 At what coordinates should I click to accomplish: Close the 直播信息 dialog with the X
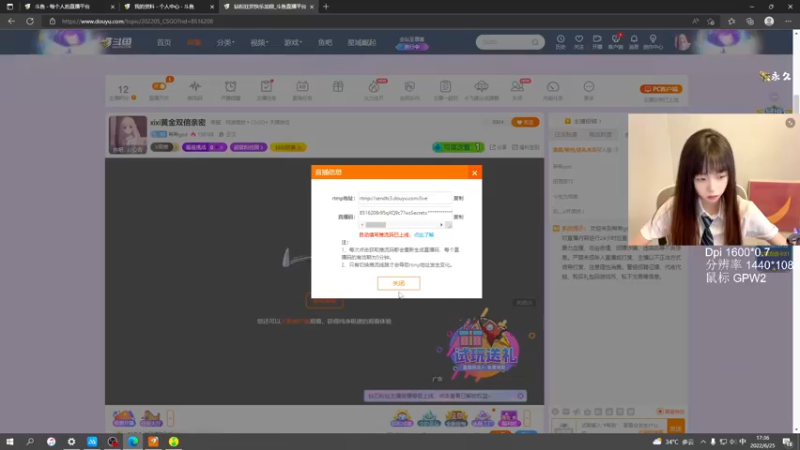pyautogui.click(x=474, y=173)
